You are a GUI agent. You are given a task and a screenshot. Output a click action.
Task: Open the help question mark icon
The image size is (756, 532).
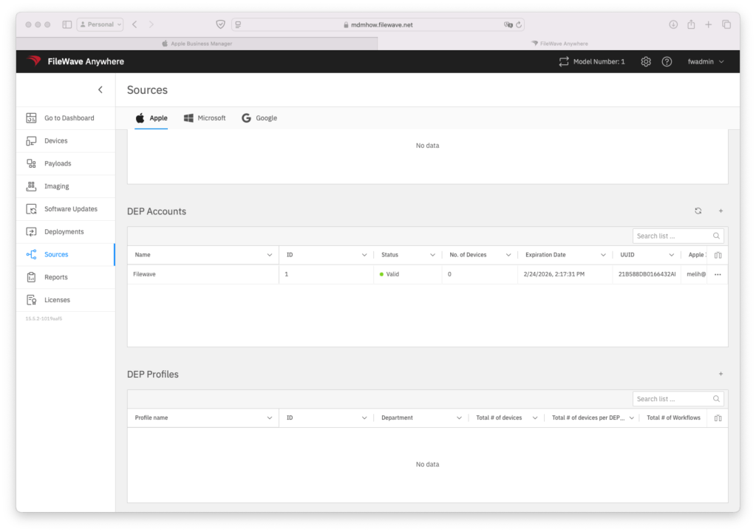click(x=667, y=62)
